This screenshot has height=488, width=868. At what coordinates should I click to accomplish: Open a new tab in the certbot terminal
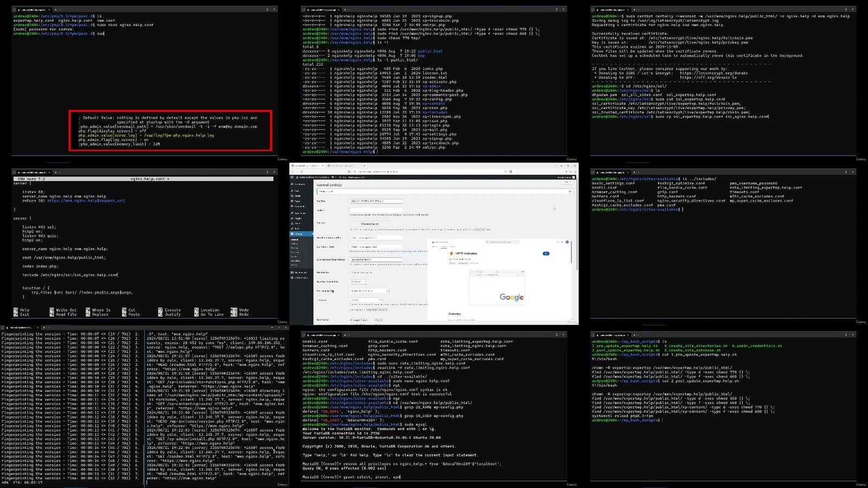pyautogui.click(x=634, y=10)
